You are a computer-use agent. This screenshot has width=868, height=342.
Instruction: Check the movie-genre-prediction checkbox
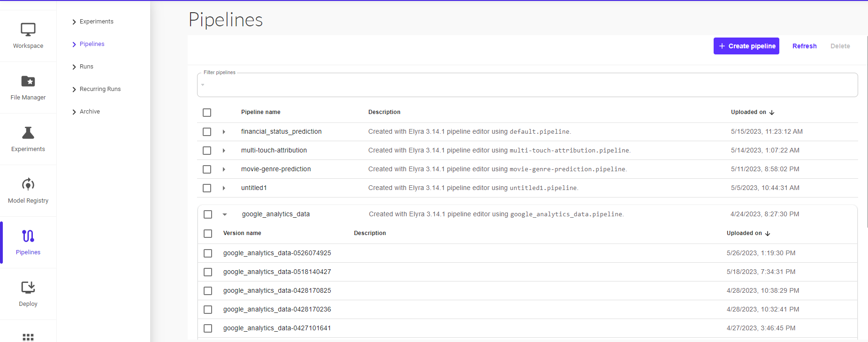[x=207, y=169]
